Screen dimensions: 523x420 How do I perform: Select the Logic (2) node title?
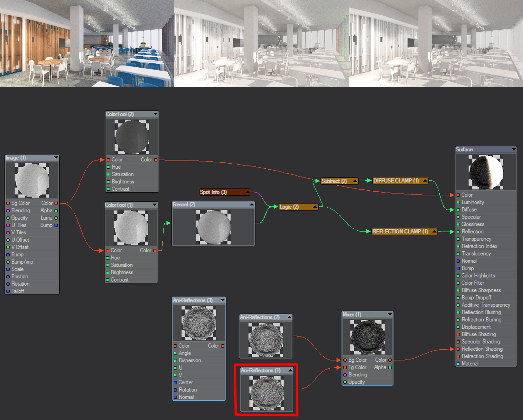(289, 207)
